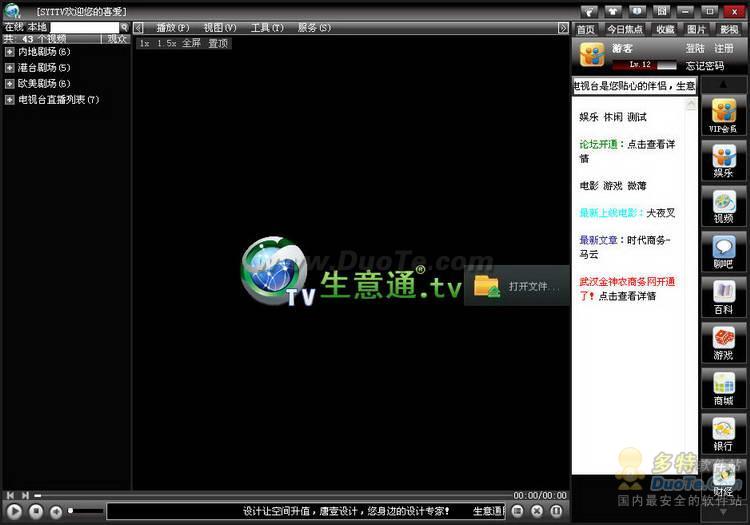
Task: Click the guest user avatar
Action: 592,55
